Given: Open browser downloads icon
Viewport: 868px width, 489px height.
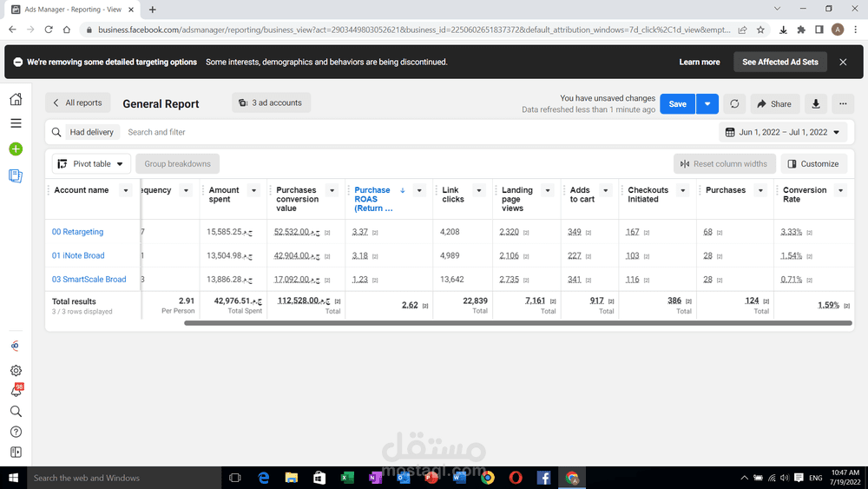Looking at the screenshot, I should 783,30.
